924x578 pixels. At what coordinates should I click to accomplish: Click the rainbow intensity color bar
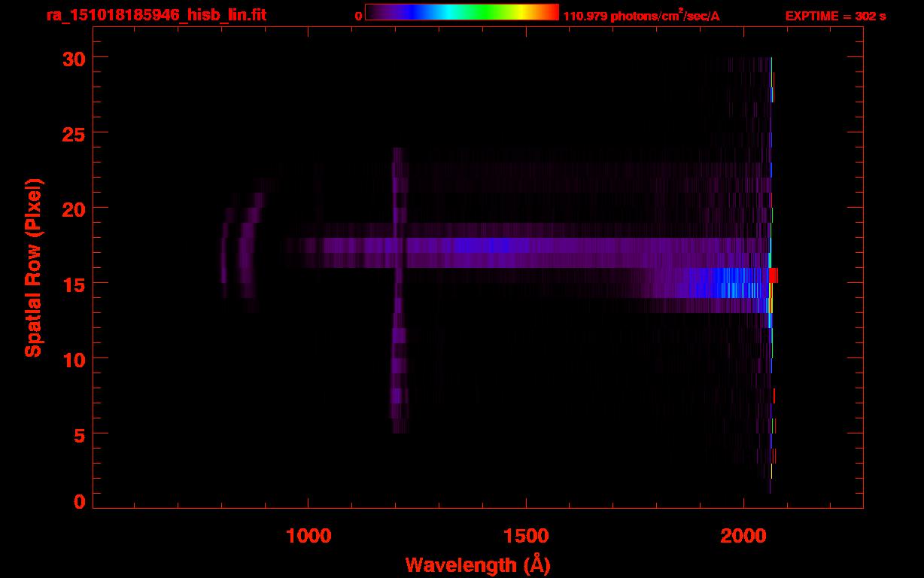[462, 12]
